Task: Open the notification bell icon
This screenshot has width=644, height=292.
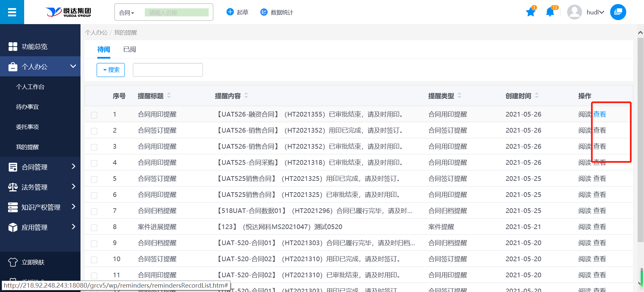Action: point(550,12)
